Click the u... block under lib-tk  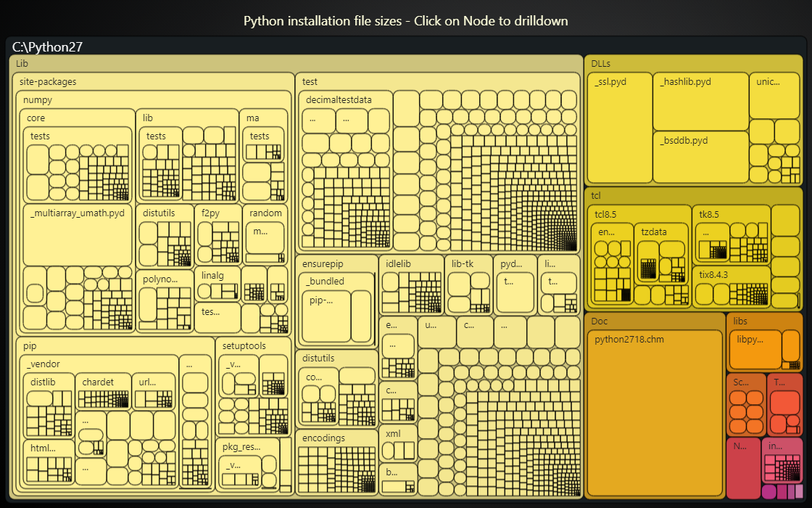[437, 332]
